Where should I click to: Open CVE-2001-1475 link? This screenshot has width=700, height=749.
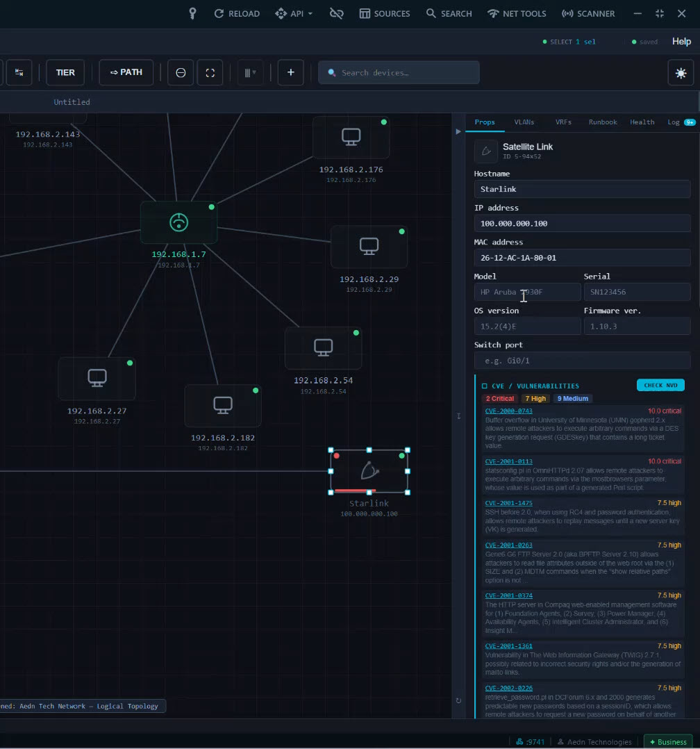pyautogui.click(x=508, y=503)
